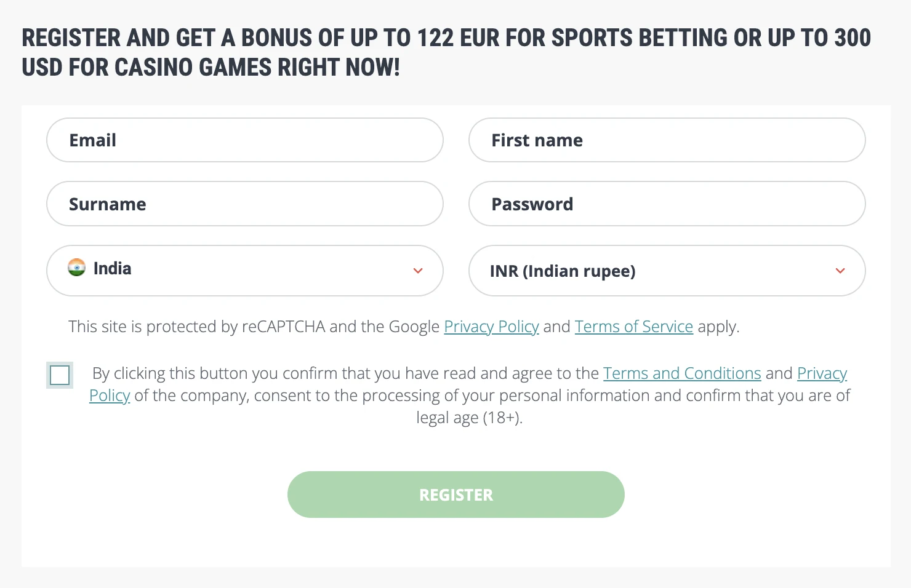The width and height of the screenshot is (911, 588).
Task: Open the company Privacy Policy link by the checkbox
Action: click(822, 373)
